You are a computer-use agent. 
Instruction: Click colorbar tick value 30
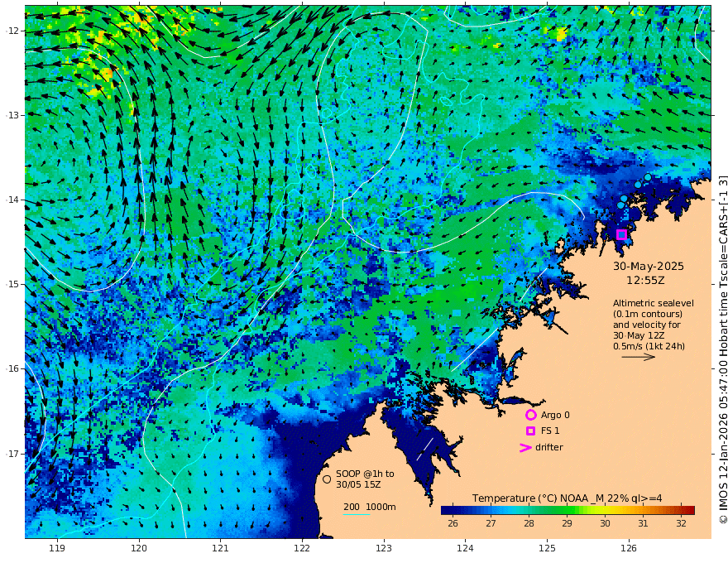pos(605,523)
